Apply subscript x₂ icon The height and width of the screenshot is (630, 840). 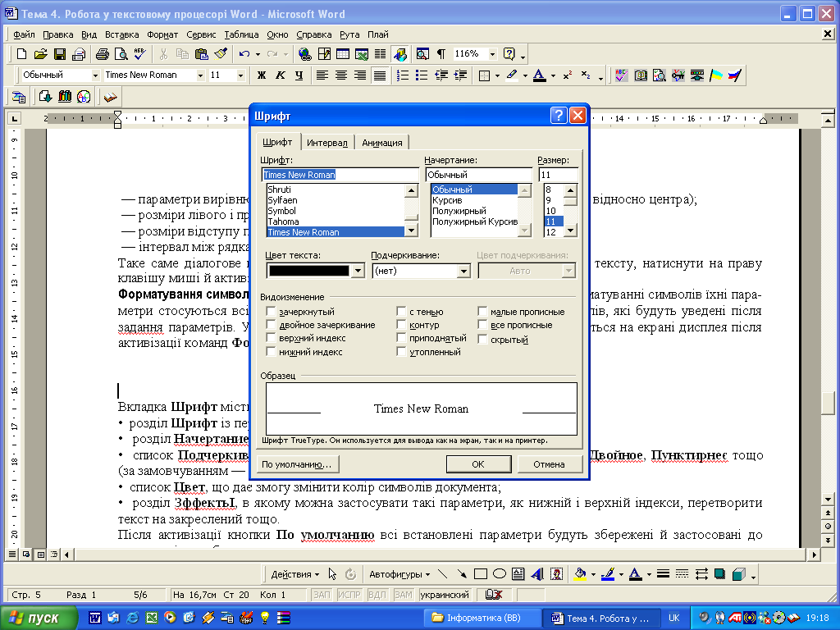tap(586, 75)
